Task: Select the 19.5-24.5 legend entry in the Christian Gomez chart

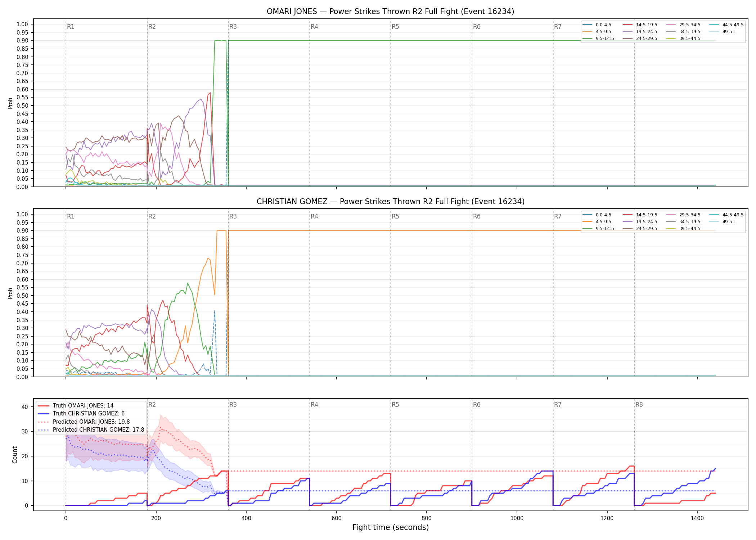Action: click(x=640, y=222)
